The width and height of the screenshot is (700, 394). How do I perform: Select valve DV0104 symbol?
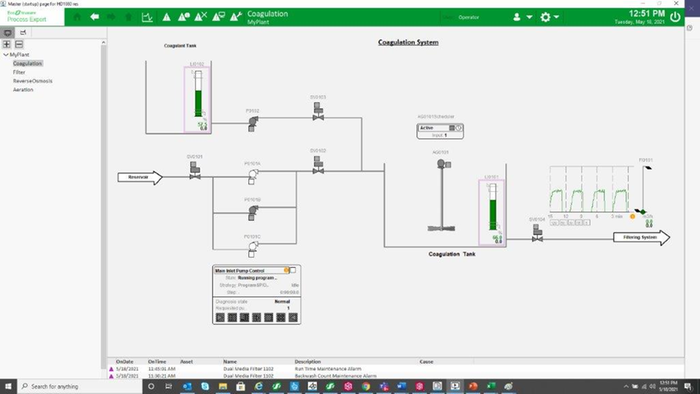coord(538,233)
